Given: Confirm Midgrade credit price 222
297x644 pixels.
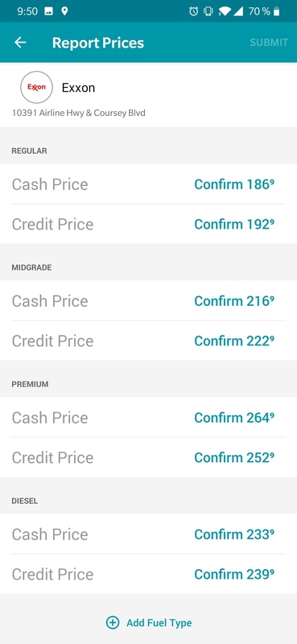Looking at the screenshot, I should pos(234,341).
